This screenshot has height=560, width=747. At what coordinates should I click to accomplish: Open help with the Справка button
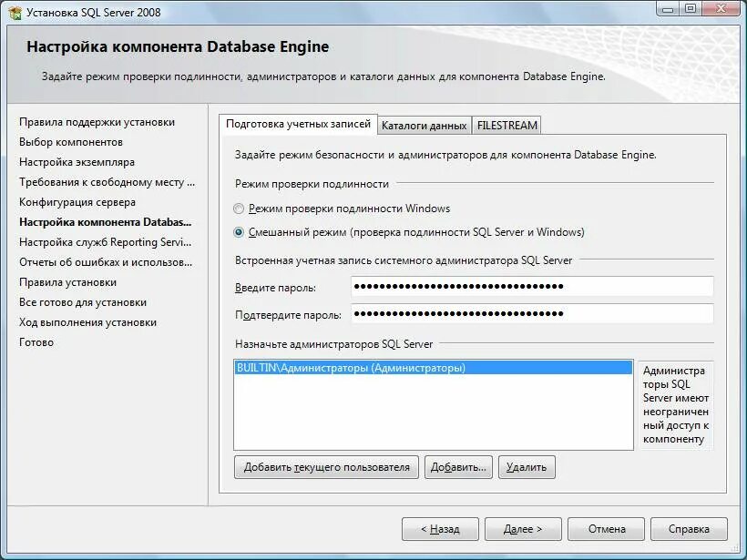click(x=689, y=529)
